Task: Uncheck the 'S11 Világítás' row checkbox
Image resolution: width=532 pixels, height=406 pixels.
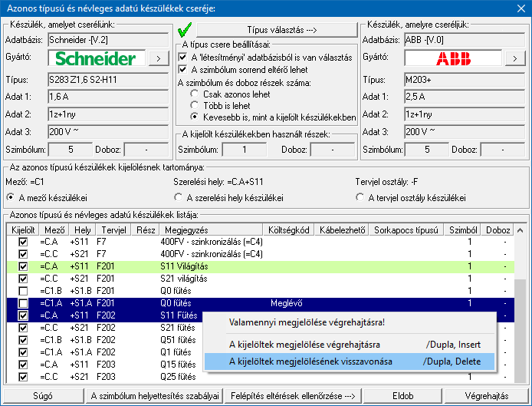Action: tap(23, 266)
